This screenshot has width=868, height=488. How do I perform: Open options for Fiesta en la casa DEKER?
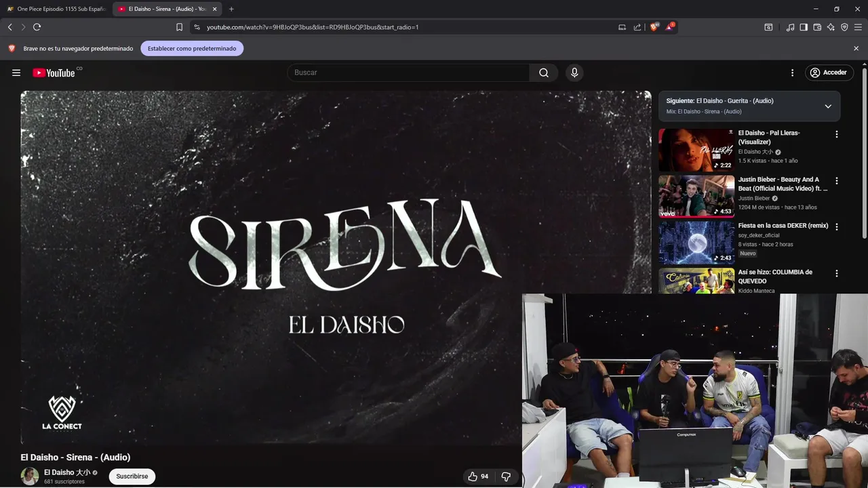coord(836,227)
